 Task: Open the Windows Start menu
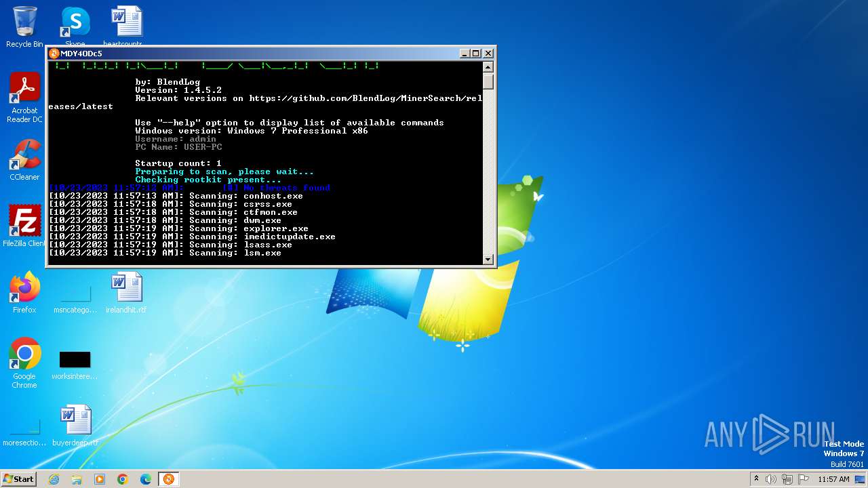[x=18, y=479]
